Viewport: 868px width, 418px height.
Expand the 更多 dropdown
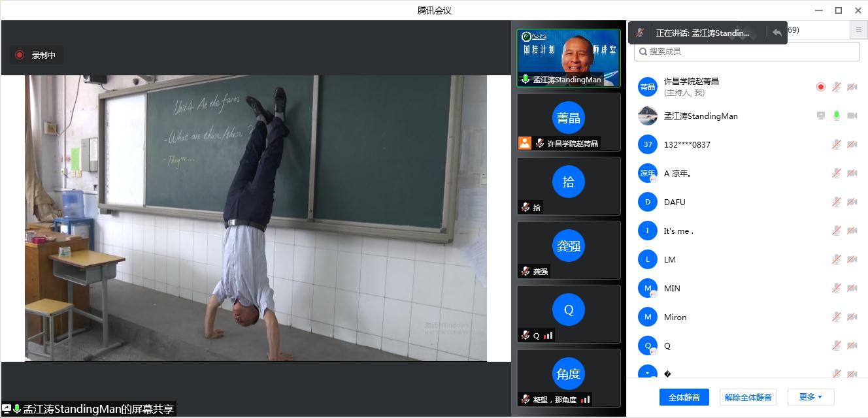[x=810, y=396]
